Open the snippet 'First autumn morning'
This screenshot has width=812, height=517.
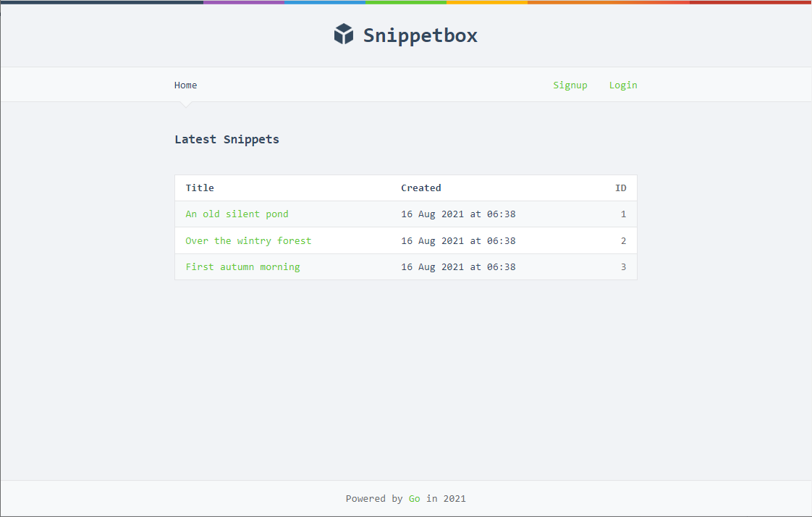pyautogui.click(x=242, y=266)
